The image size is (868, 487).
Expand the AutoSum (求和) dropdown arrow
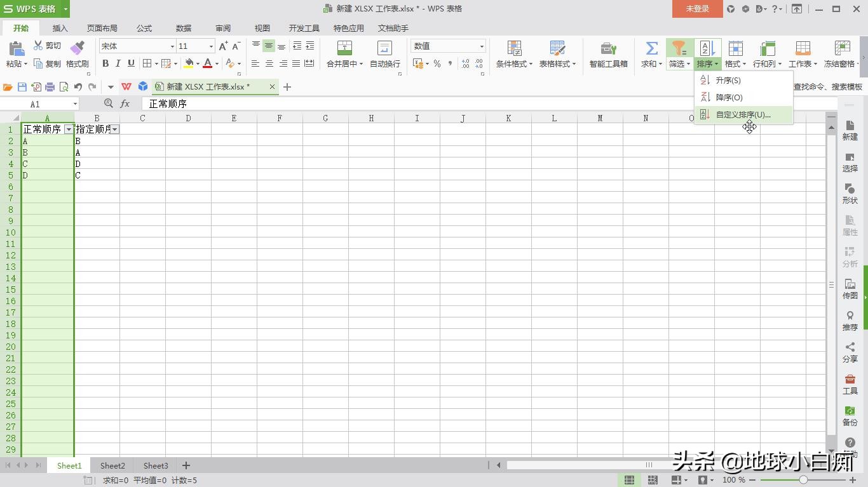pyautogui.click(x=661, y=64)
